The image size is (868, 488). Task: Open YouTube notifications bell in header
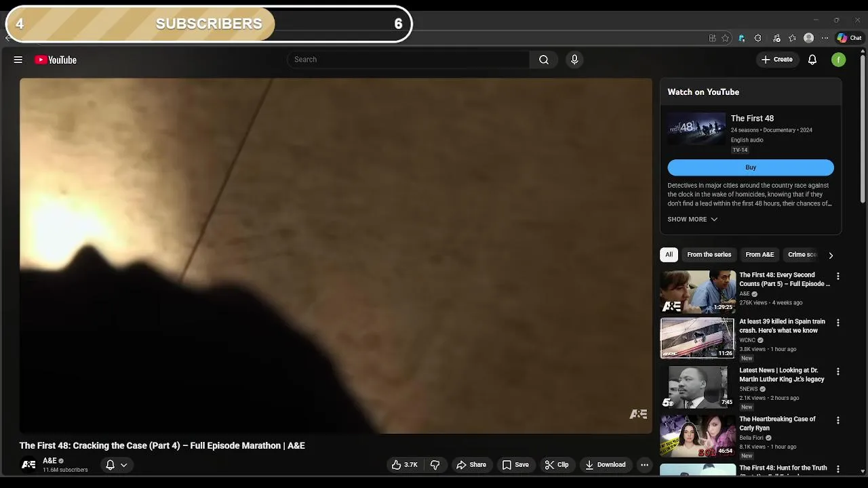[x=812, y=60]
